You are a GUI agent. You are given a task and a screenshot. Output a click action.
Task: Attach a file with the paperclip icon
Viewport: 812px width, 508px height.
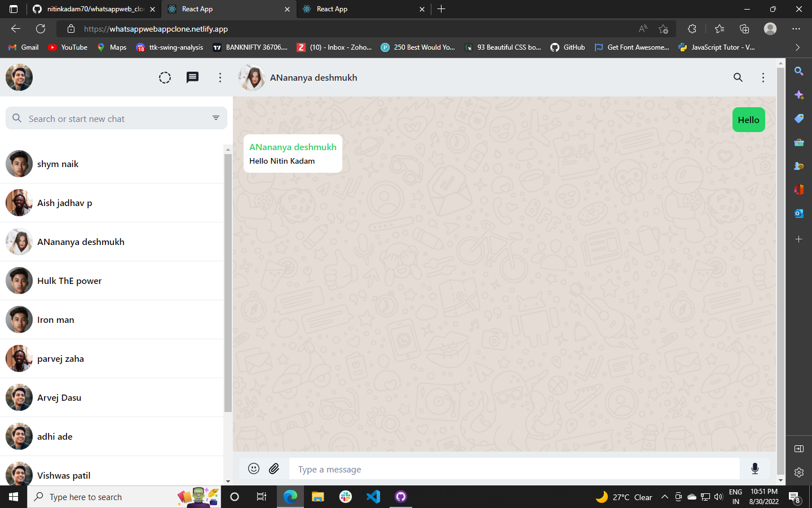pos(275,468)
